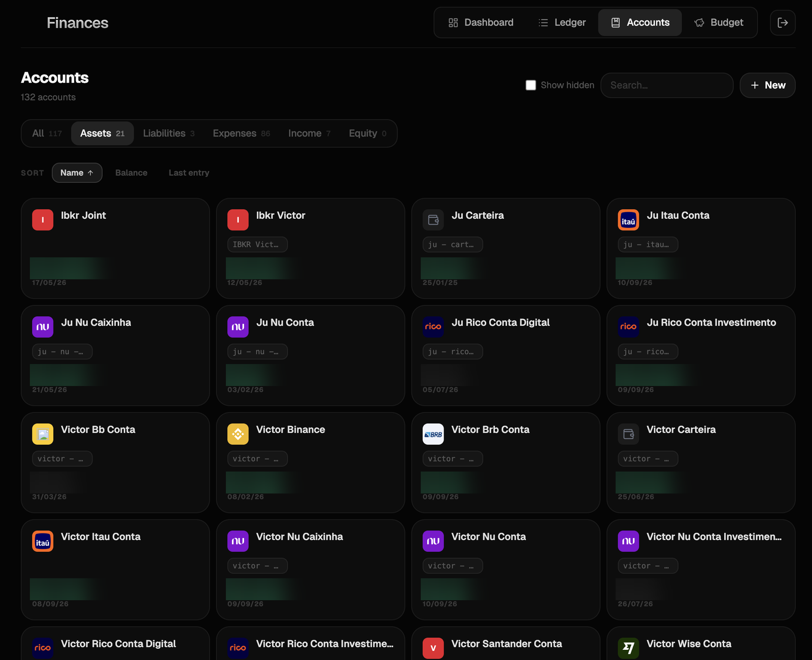
Task: Click the Nubank logo on Victor Nu Caixinha
Action: pyautogui.click(x=238, y=541)
